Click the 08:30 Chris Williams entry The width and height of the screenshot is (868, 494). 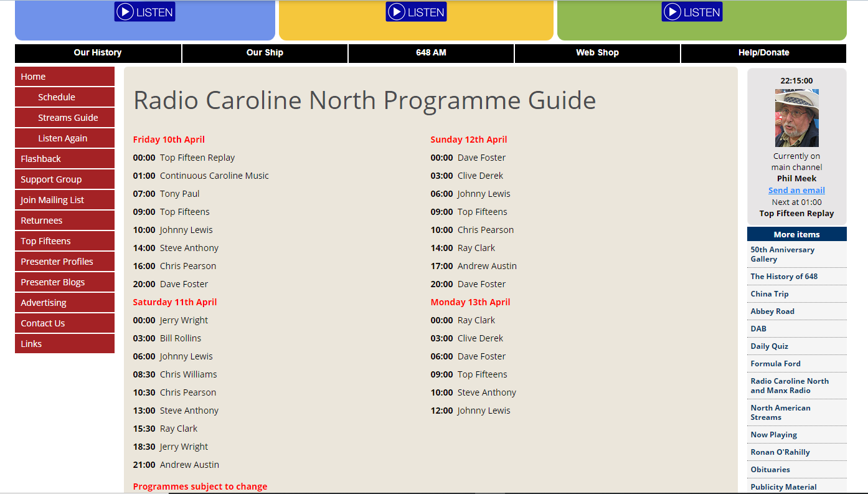[x=175, y=374]
